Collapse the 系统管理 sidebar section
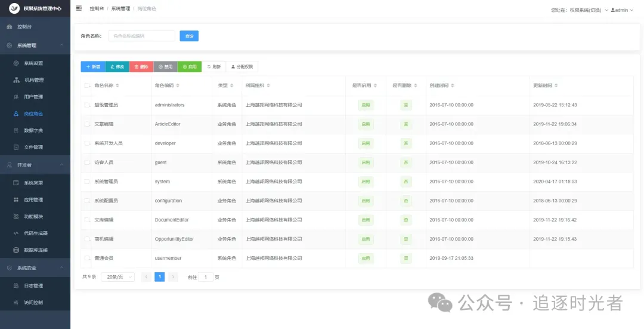This screenshot has height=329, width=644. click(x=61, y=45)
